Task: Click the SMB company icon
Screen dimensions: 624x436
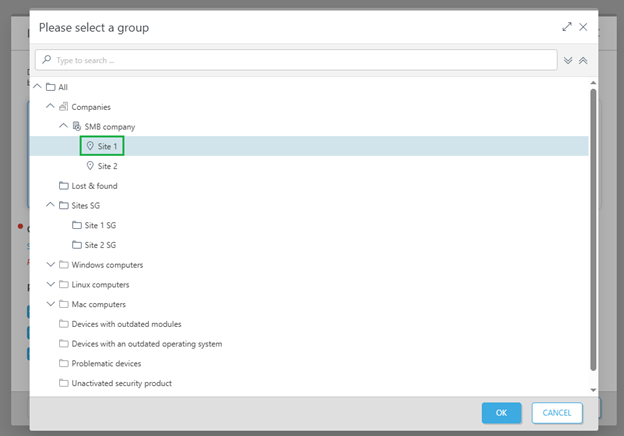Action: click(76, 126)
